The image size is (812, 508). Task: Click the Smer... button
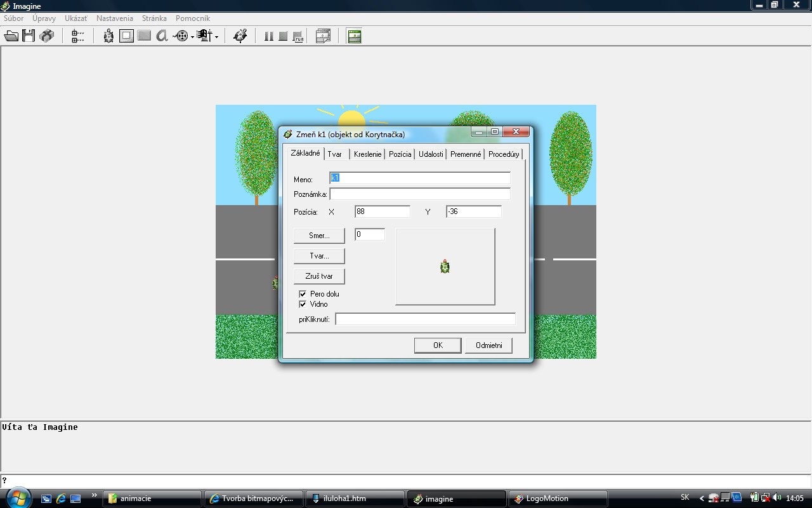[x=319, y=236]
